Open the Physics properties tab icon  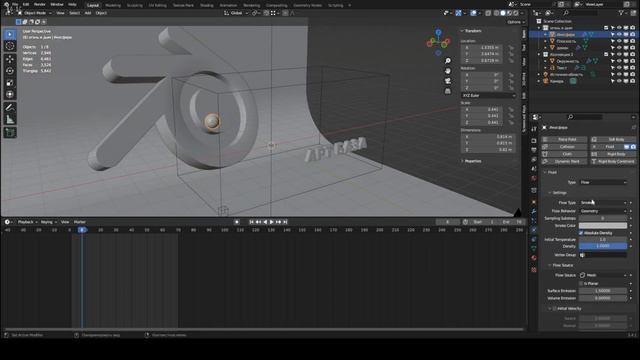coord(534,230)
